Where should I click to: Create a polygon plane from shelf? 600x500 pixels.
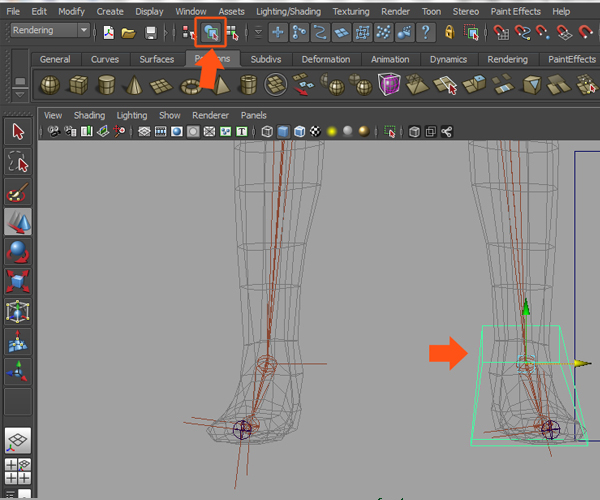[161, 86]
